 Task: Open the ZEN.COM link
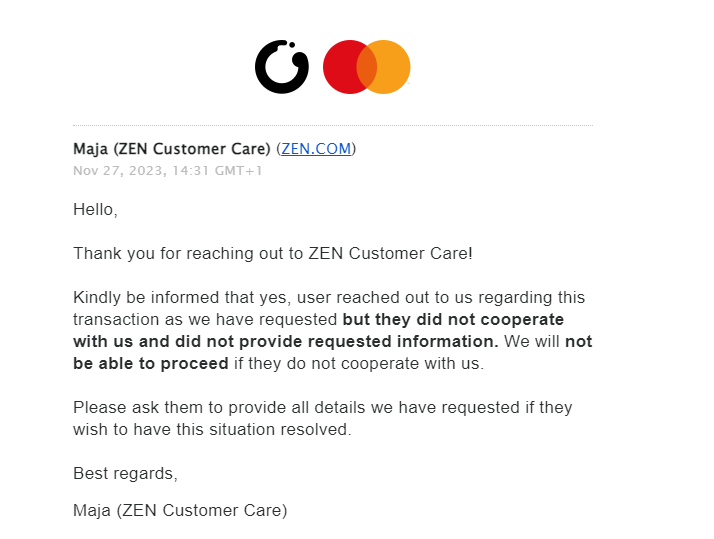tap(316, 149)
